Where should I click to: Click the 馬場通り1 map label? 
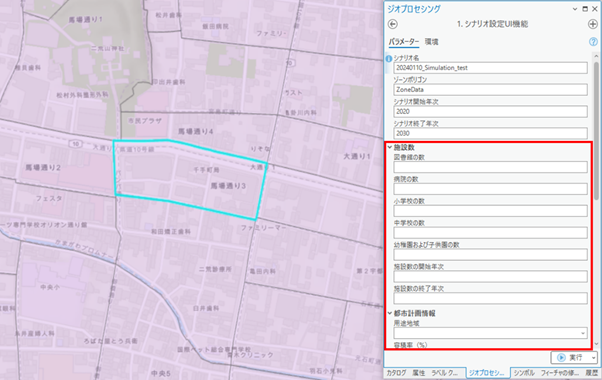85,19
